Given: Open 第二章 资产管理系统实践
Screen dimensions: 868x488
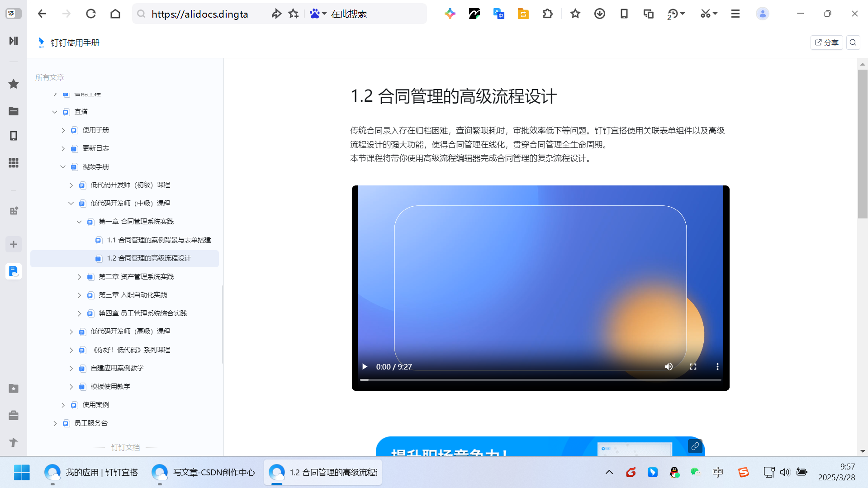Looking at the screenshot, I should [136, 276].
